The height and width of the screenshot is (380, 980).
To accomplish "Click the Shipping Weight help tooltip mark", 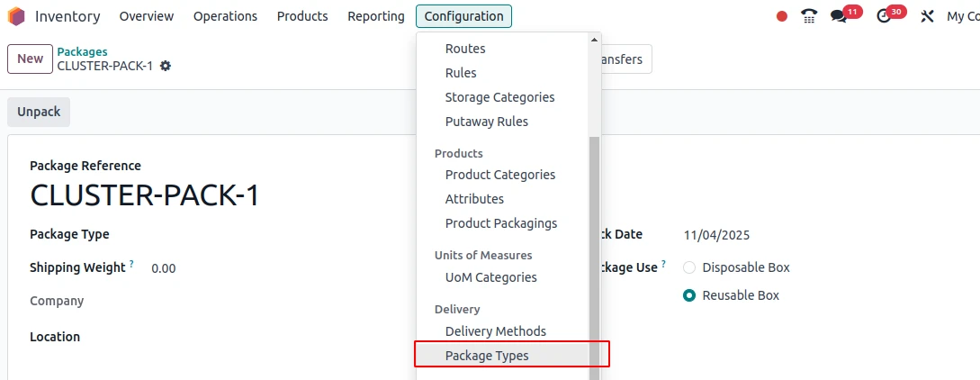I will (x=131, y=265).
